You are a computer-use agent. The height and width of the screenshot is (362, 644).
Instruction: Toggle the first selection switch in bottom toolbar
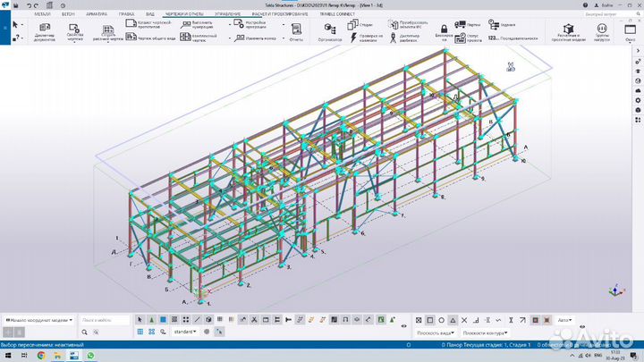click(x=140, y=320)
